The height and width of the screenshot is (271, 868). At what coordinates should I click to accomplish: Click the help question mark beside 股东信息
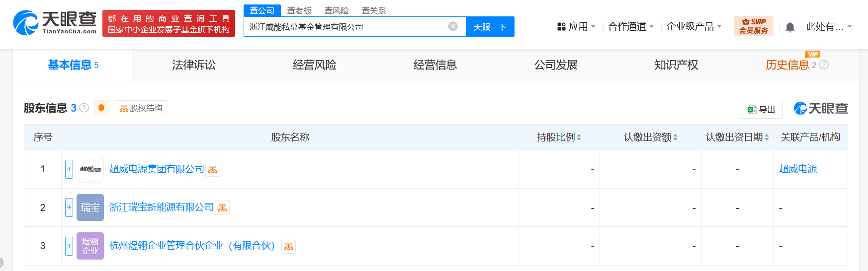[84, 108]
